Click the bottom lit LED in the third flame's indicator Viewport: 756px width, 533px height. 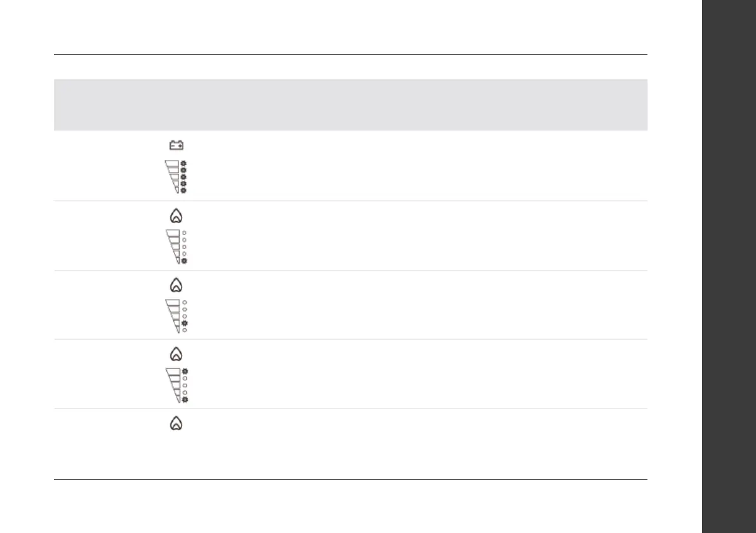point(184,400)
